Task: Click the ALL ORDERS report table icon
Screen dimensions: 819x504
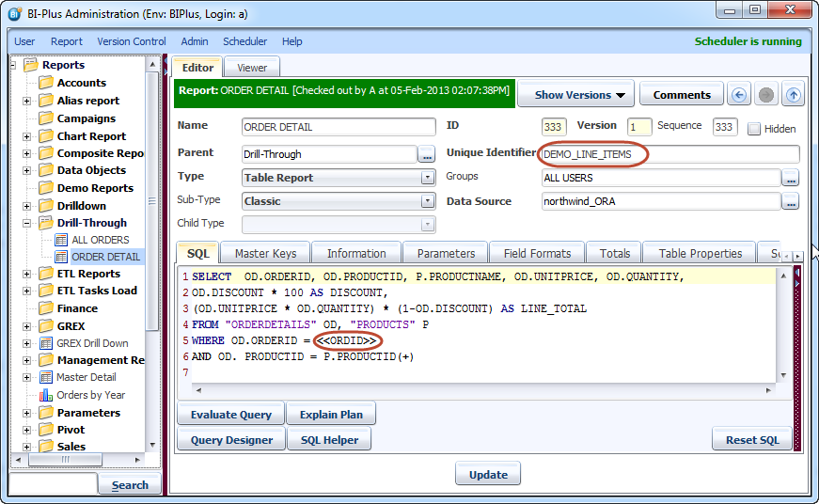Action: [61, 240]
